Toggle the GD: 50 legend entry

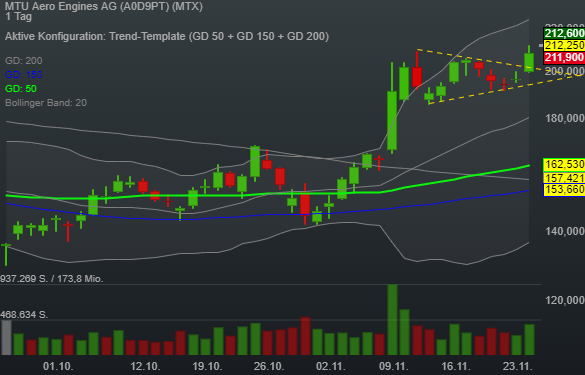pyautogui.click(x=21, y=89)
